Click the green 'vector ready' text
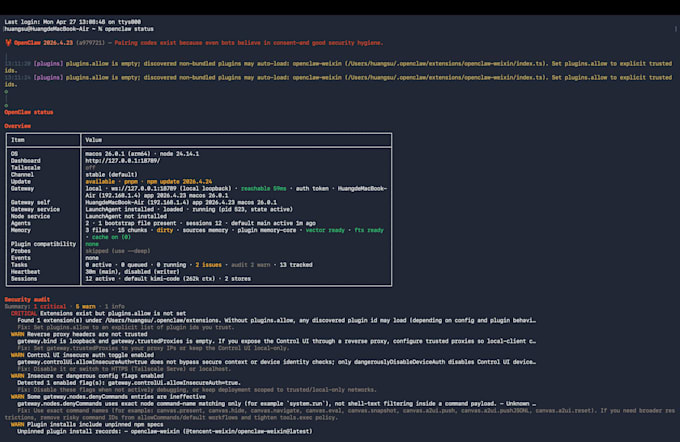Image resolution: width=680 pixels, height=442 pixels. (325, 230)
